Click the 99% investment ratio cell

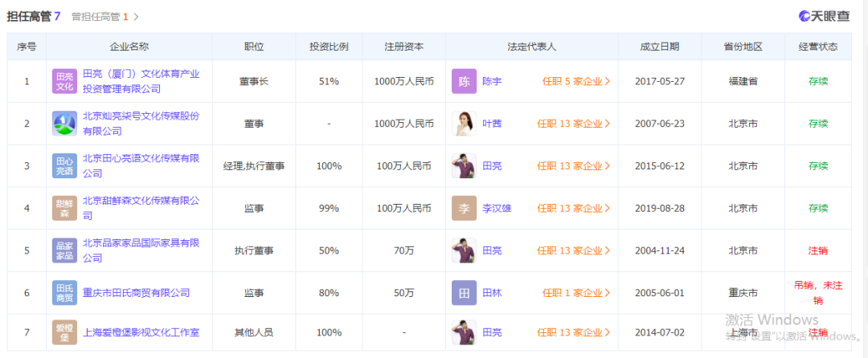coord(329,208)
